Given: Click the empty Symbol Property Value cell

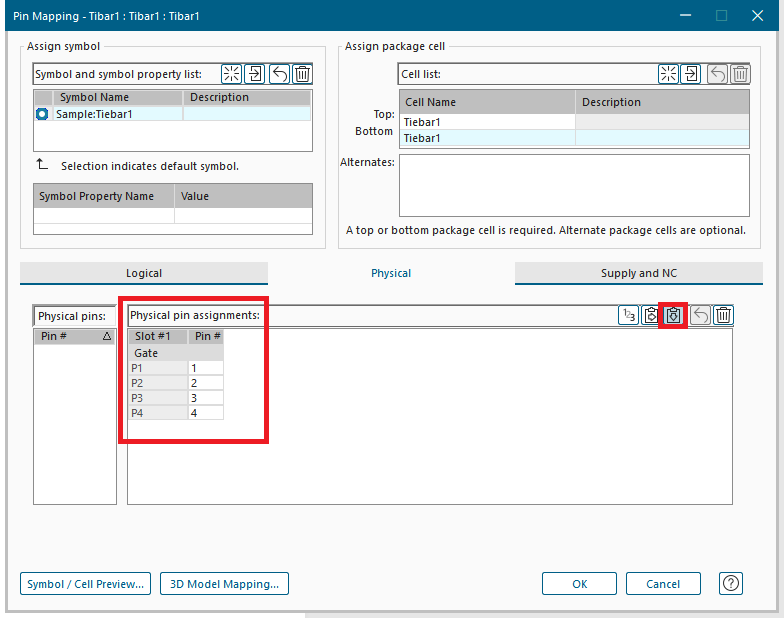Looking at the screenshot, I should pyautogui.click(x=243, y=216).
